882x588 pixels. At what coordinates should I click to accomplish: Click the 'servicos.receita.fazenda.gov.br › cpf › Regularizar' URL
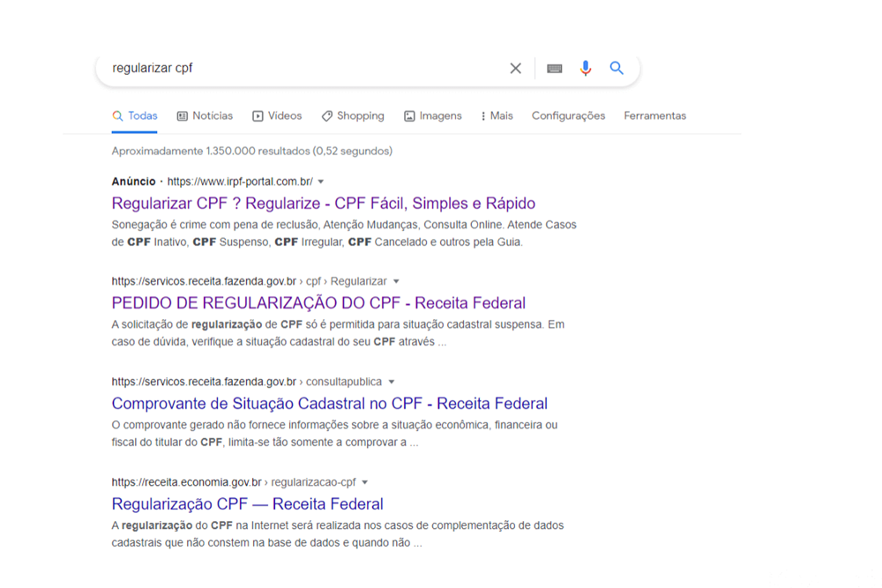[250, 281]
